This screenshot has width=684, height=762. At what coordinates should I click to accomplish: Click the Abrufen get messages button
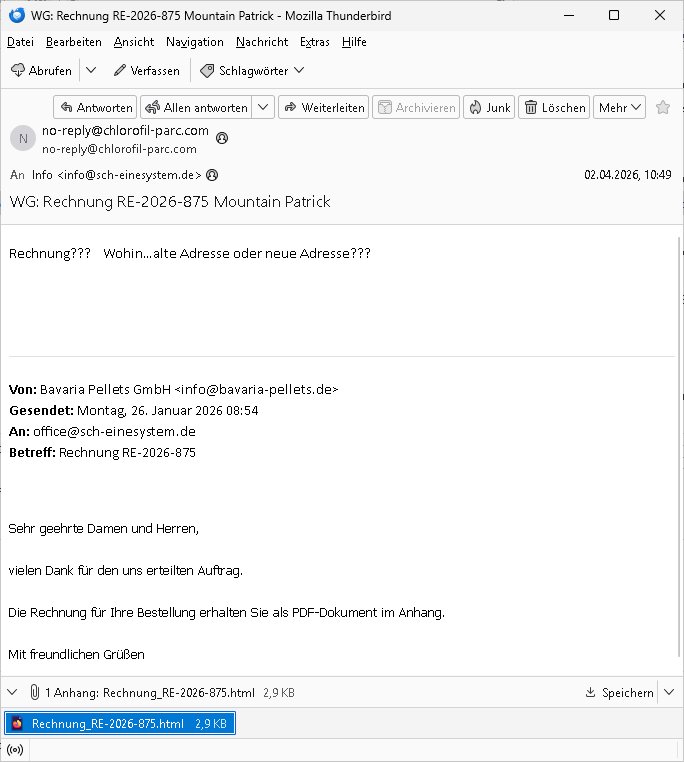point(41,71)
